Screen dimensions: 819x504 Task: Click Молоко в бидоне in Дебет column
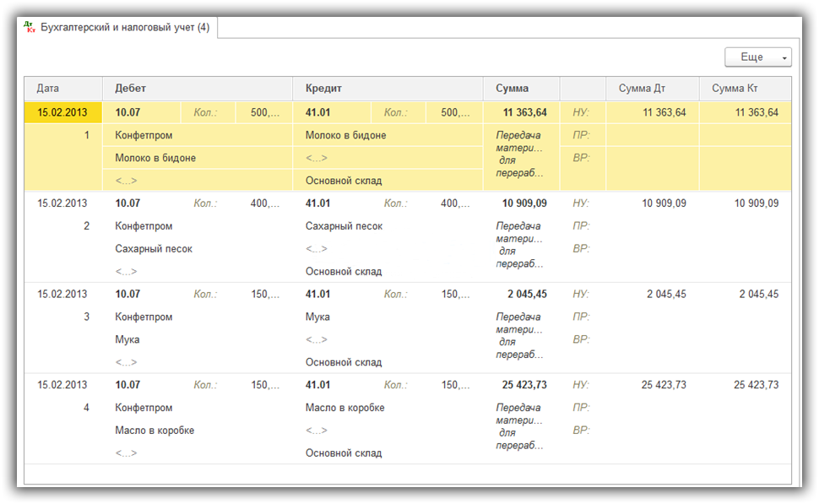click(155, 158)
